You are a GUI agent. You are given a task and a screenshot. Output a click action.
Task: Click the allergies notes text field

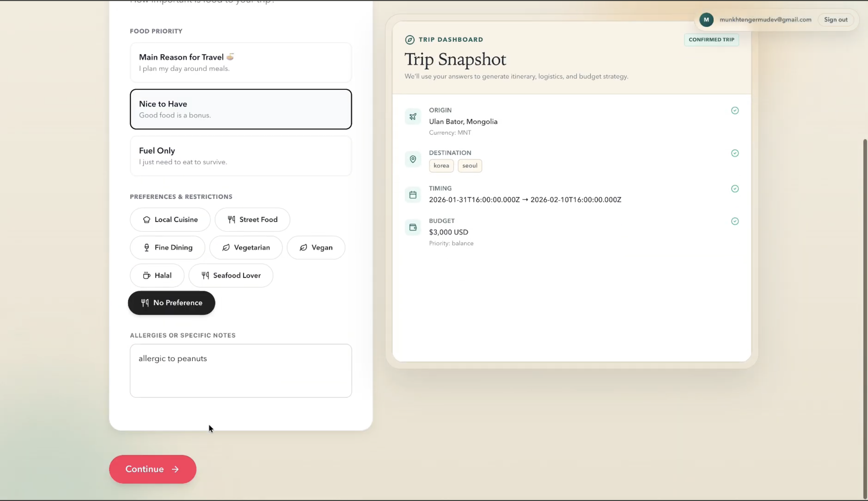click(241, 371)
